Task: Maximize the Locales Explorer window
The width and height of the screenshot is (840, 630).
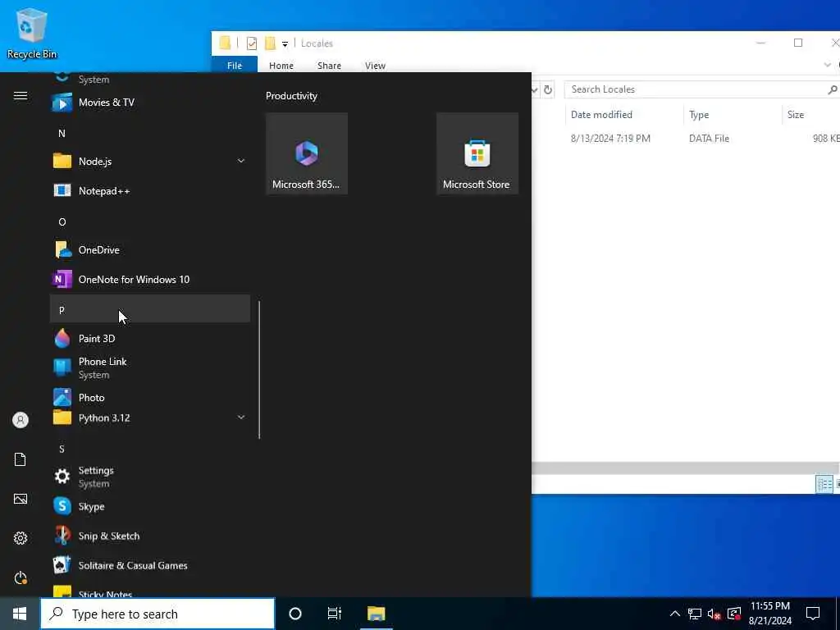Action: [x=797, y=43]
